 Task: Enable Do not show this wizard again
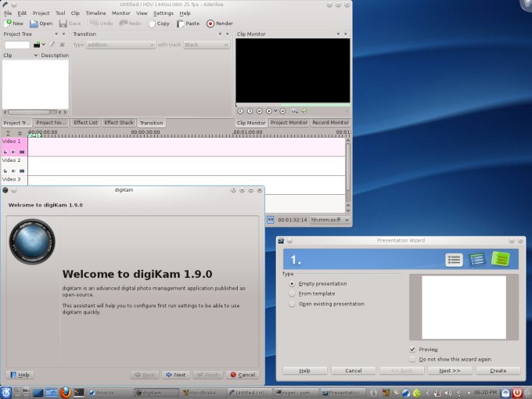pos(412,359)
